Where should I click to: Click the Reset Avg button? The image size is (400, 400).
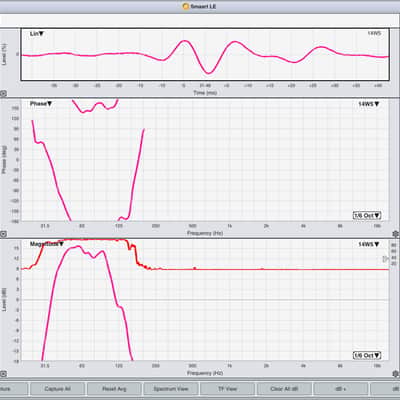(x=114, y=389)
